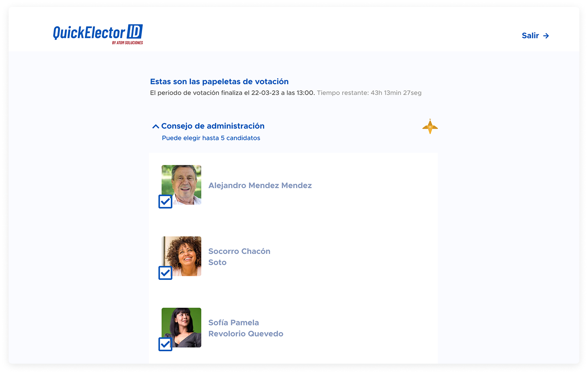588x374 pixels.
Task: Click the Tiempo restante countdown text
Action: tap(369, 93)
